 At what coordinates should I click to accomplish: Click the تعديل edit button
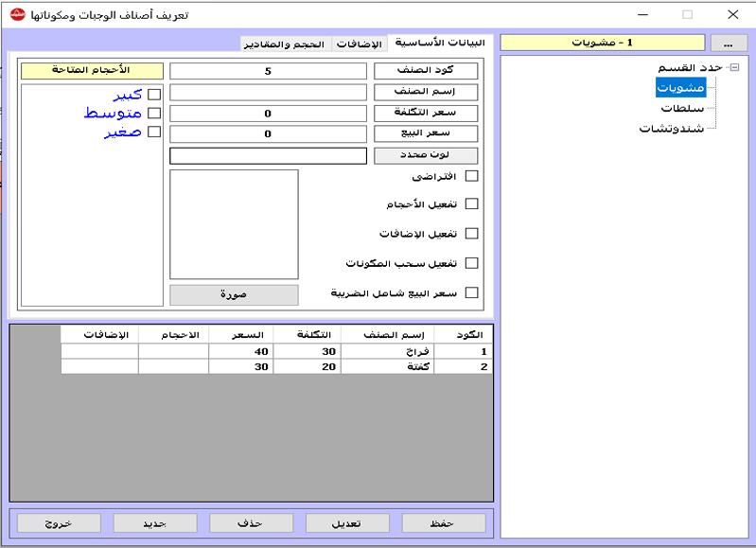click(347, 523)
